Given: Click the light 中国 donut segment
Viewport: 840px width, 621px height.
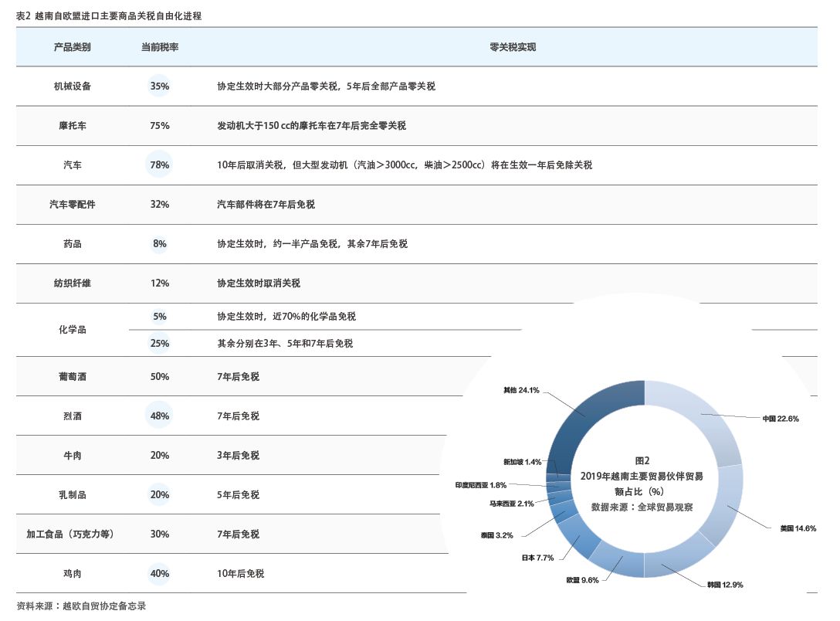Looking at the screenshot, I should pyautogui.click(x=702, y=416).
